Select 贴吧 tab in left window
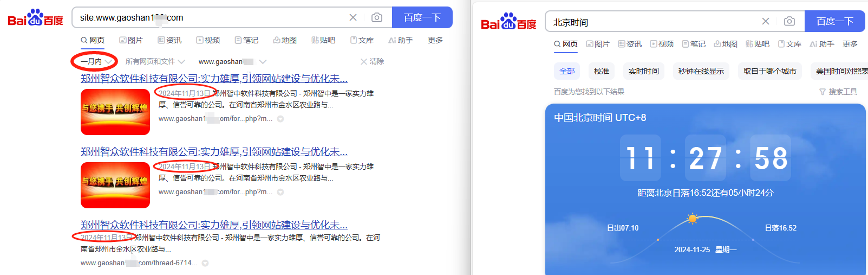The width and height of the screenshot is (868, 275). (323, 40)
